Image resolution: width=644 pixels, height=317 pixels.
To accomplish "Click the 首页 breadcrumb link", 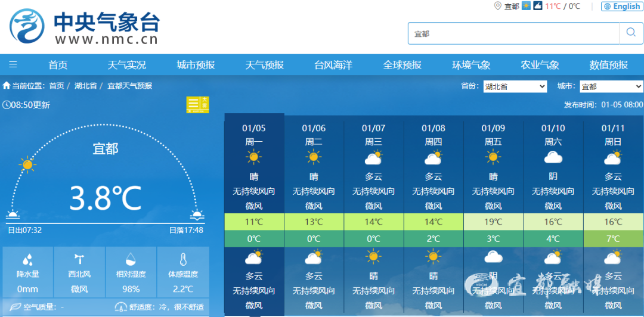I will (57, 86).
